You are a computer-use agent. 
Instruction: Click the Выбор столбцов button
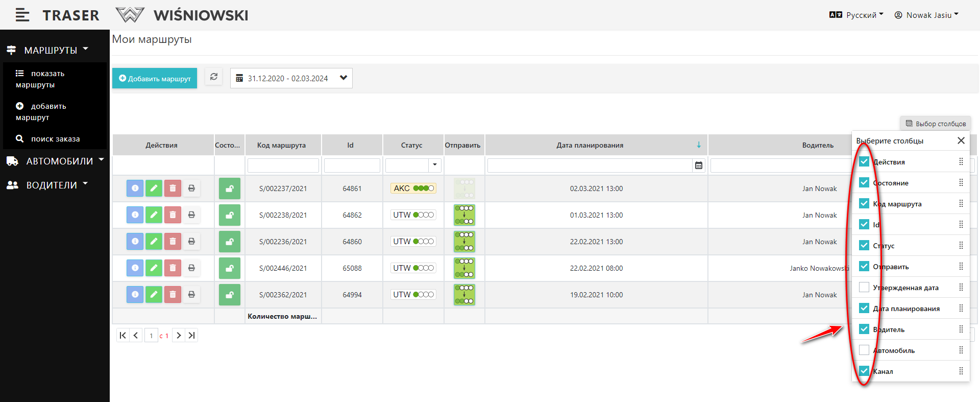pyautogui.click(x=935, y=124)
